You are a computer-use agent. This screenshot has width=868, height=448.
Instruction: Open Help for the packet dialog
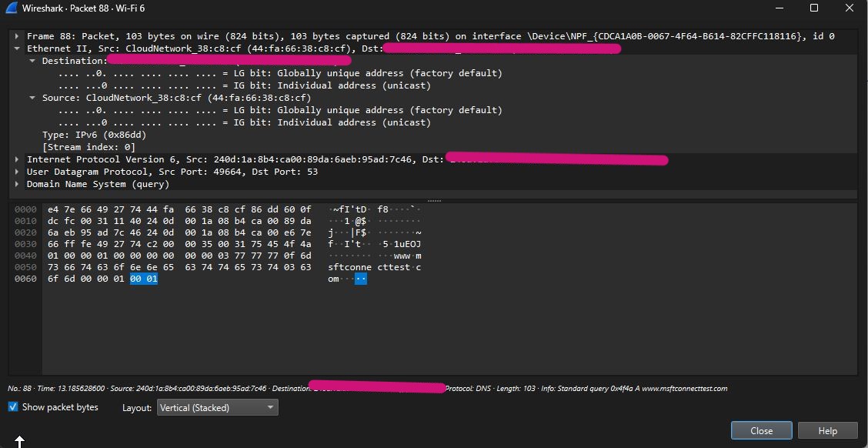point(827,431)
